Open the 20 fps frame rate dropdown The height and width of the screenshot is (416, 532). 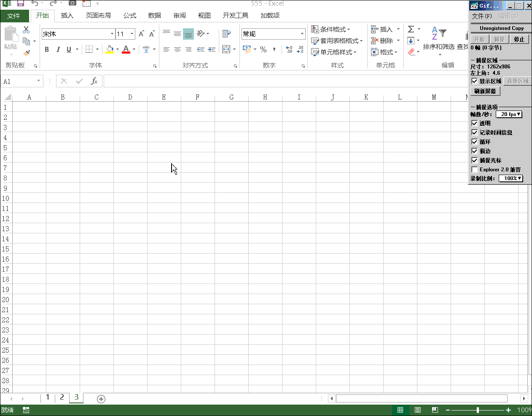tap(509, 114)
